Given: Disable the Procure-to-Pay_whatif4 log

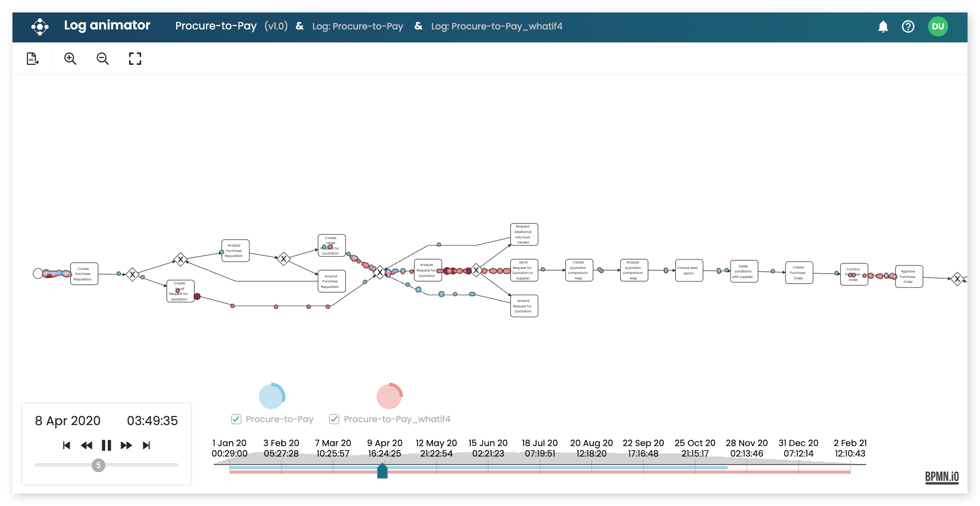Looking at the screenshot, I should pos(333,419).
